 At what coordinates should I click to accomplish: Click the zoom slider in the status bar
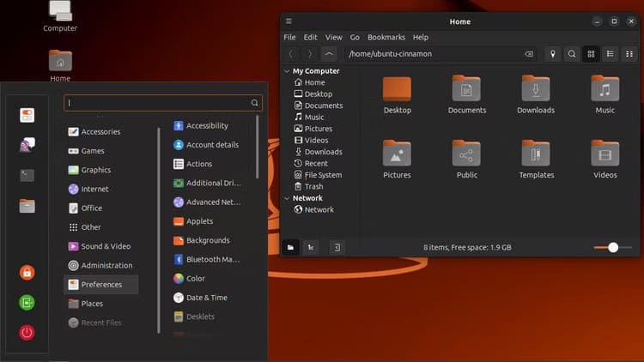(613, 247)
